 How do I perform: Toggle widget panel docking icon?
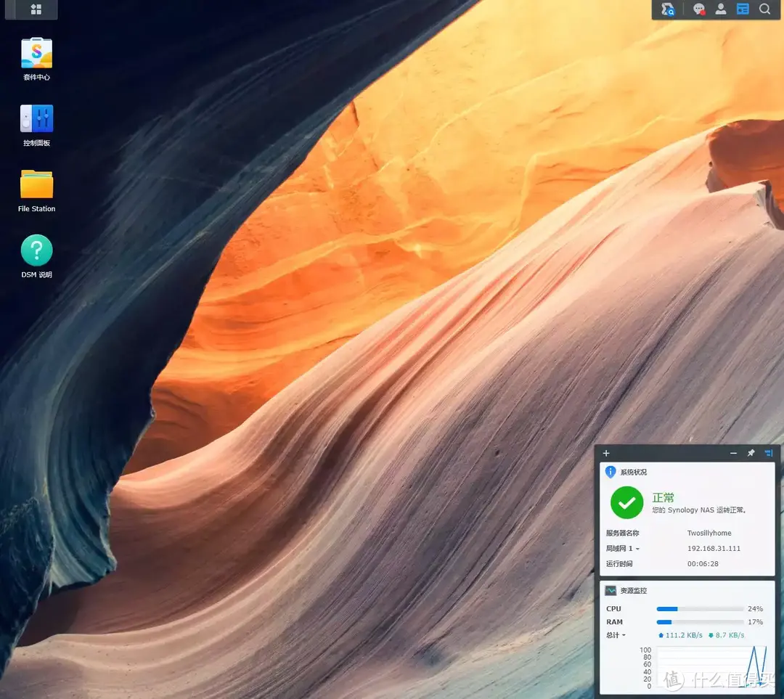point(769,453)
